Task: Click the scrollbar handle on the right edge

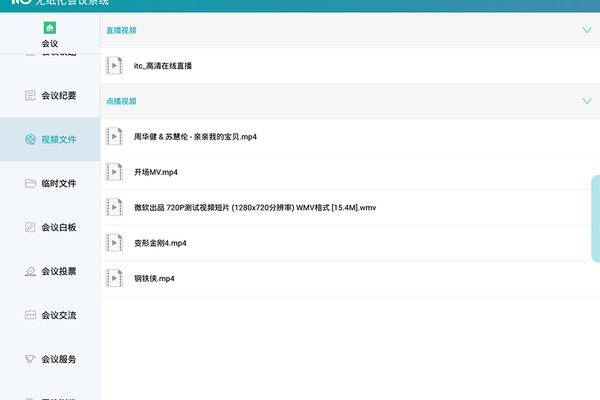Action: coord(596,218)
